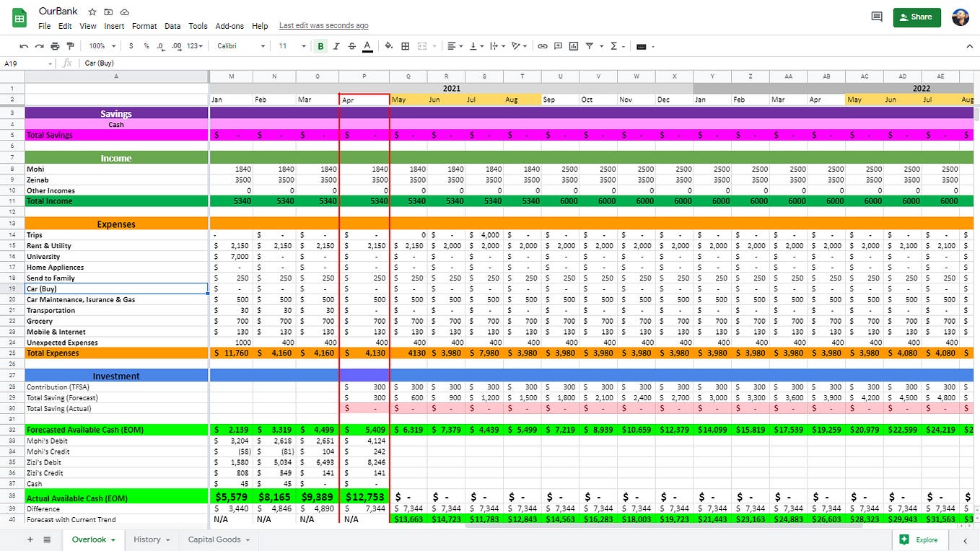Star the OurBank document
This screenshot has height=551, width=980.
92,12
